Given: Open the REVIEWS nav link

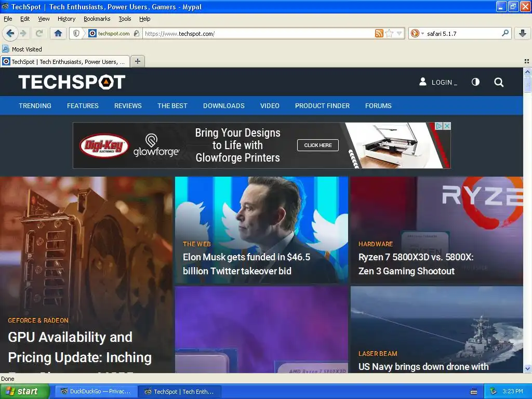Looking at the screenshot, I should (128, 106).
